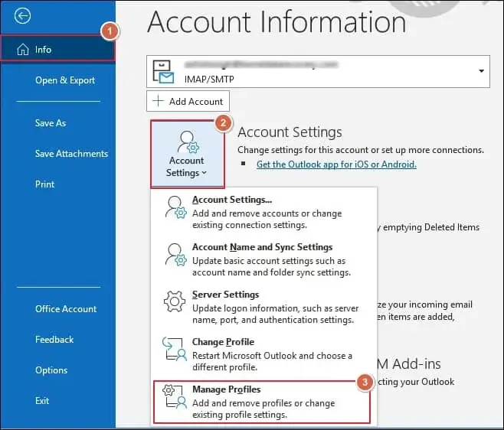Open the Open & Export tab
This screenshot has height=430, width=504.
pos(65,80)
